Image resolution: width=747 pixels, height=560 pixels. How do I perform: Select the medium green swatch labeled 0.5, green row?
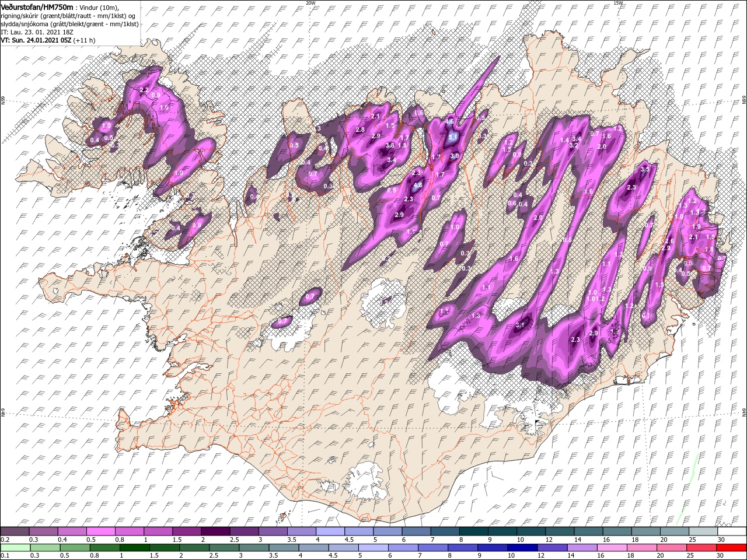(x=75, y=548)
